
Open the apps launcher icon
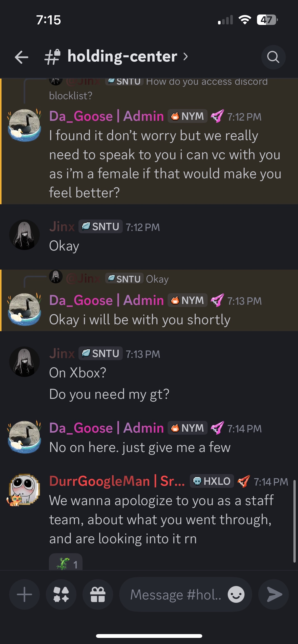click(x=61, y=594)
